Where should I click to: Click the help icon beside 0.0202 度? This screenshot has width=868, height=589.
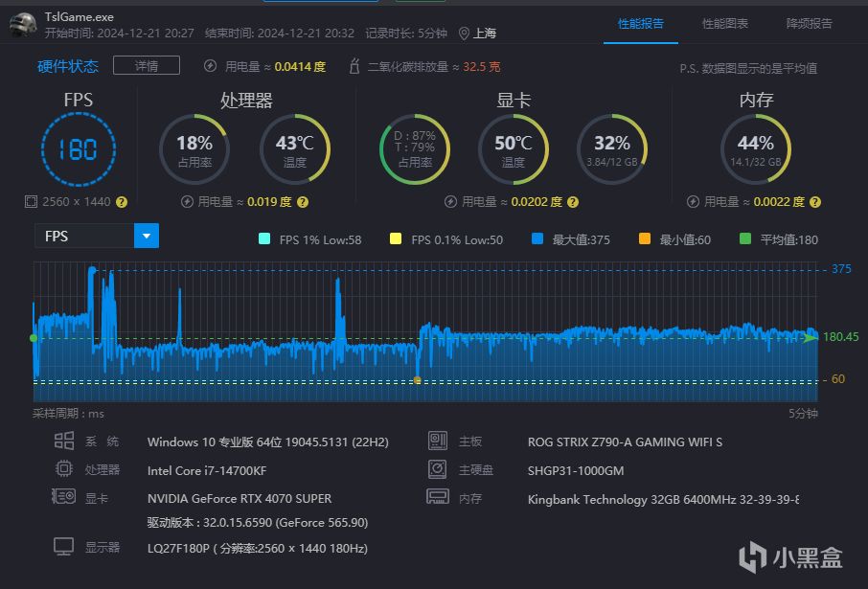[573, 202]
